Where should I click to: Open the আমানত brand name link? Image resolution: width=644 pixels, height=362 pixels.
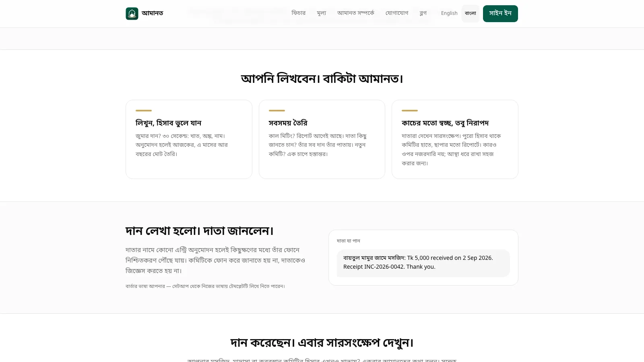[152, 13]
